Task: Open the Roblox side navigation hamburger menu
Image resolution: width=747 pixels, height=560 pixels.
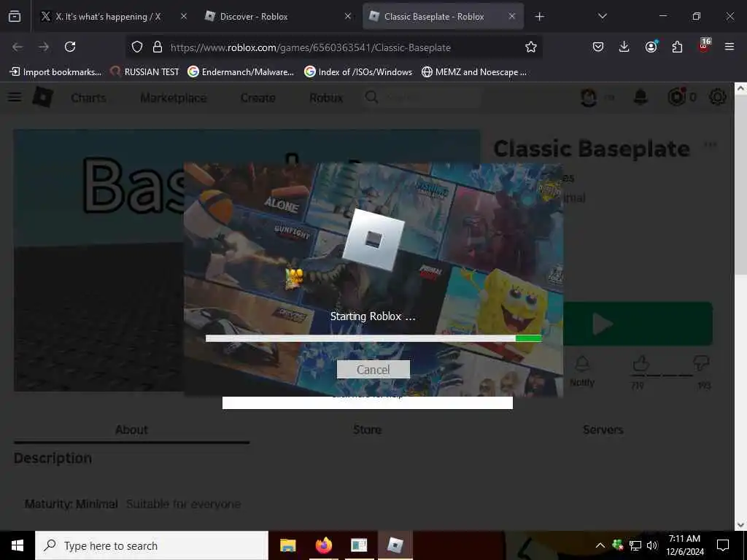Action: coord(15,97)
